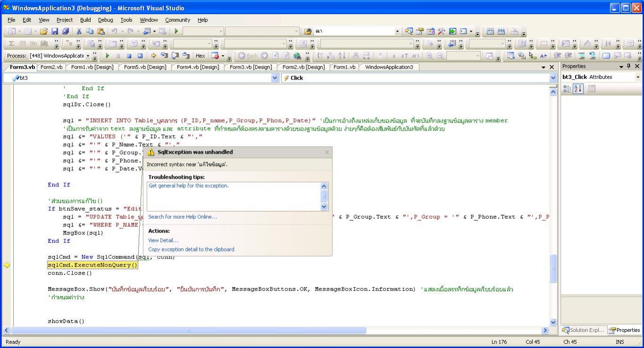Screen dimensions: 644x348
Task: Click the Toggle Bookmark icon
Action: 606,56
